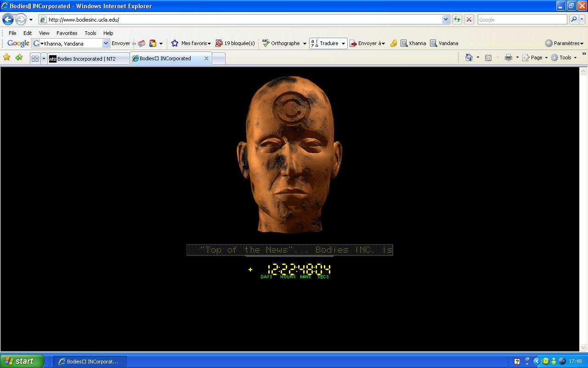Click the Traduire translate button
Viewport: 588px width, 368px height.
[x=325, y=43]
